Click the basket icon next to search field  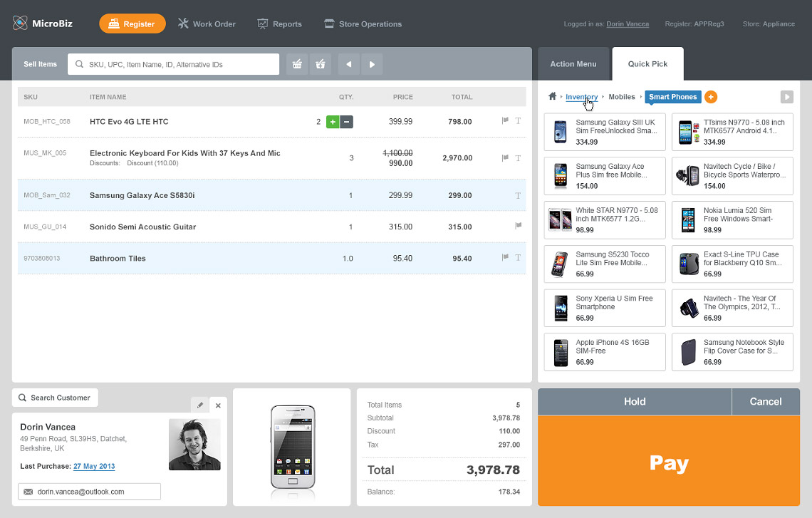[x=297, y=64]
